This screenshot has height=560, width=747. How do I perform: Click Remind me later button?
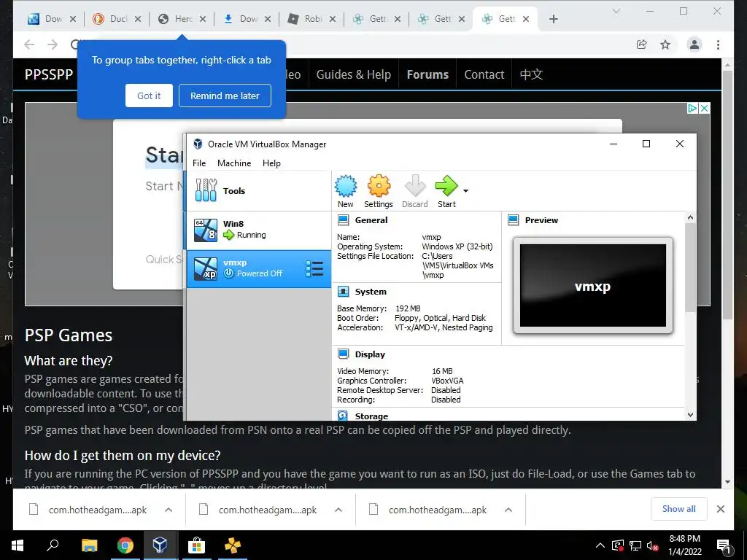[x=225, y=96]
